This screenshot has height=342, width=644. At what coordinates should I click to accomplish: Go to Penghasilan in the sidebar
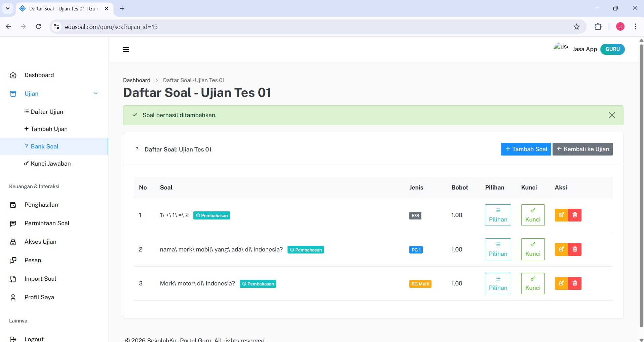[41, 205]
